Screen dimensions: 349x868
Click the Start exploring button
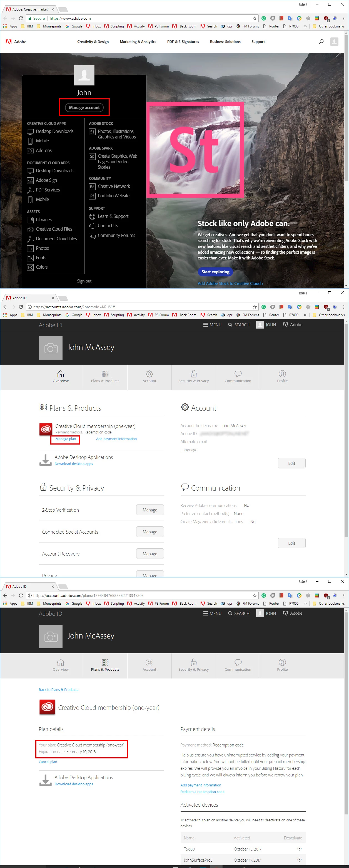pos(215,272)
